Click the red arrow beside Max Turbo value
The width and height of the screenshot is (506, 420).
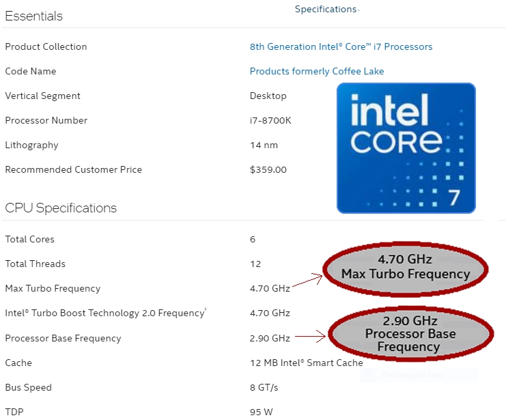(x=307, y=279)
